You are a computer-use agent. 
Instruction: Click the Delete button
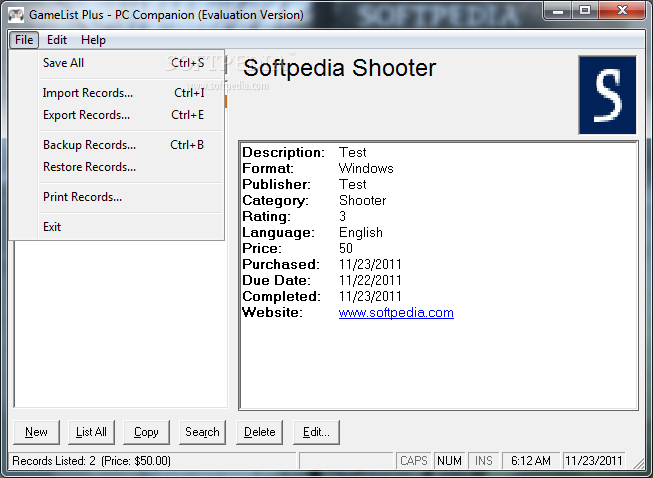pos(259,432)
